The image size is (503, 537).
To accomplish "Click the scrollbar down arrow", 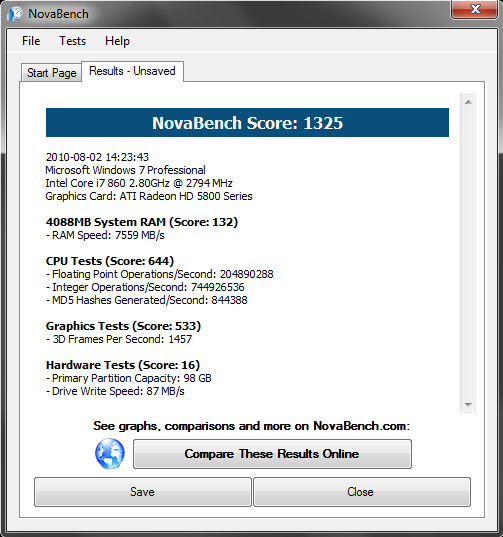I will [468, 404].
